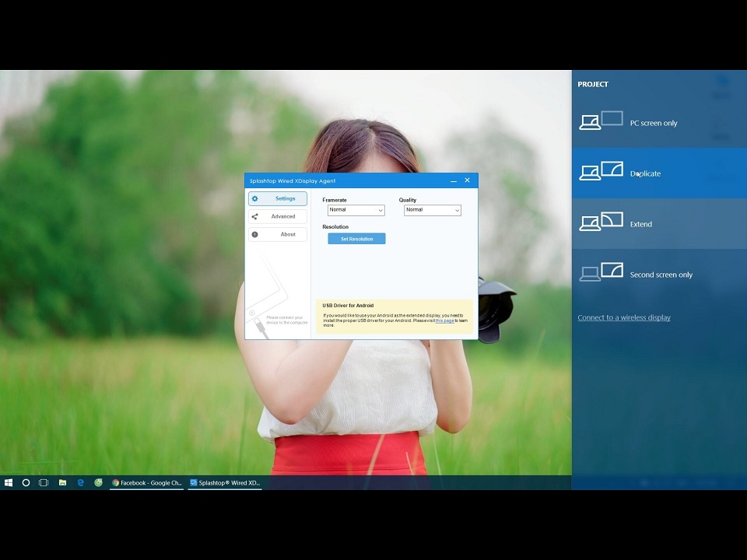Viewport: 747px width, 560px height.
Task: Select the Advanced tab
Action: pyautogui.click(x=278, y=217)
